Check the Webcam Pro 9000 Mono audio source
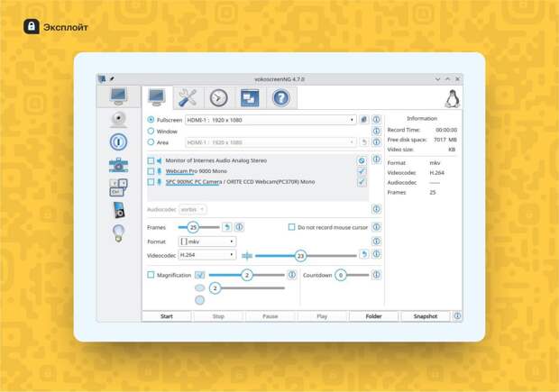 point(151,170)
